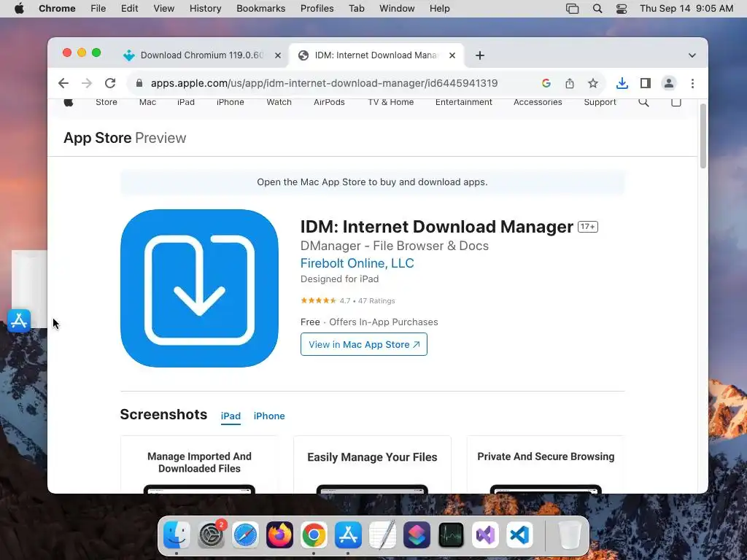Open iPad in Apple site navigation
The width and height of the screenshot is (747, 560).
[186, 102]
